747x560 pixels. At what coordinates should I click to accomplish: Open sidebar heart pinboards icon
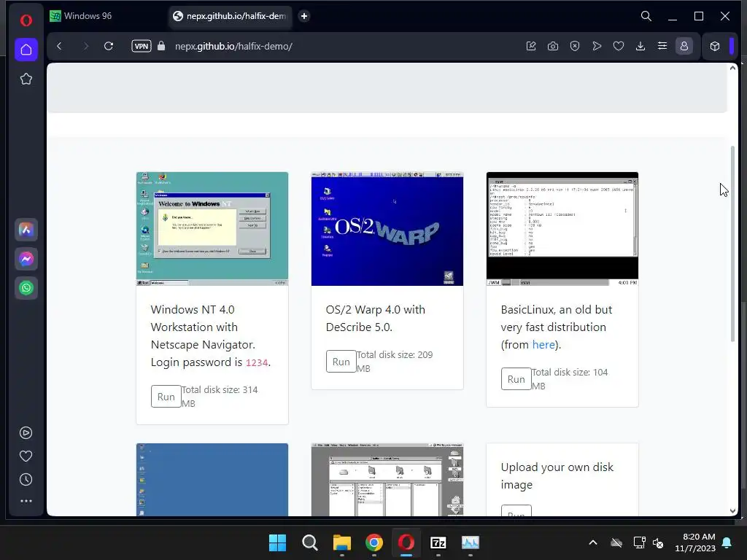pos(26,456)
